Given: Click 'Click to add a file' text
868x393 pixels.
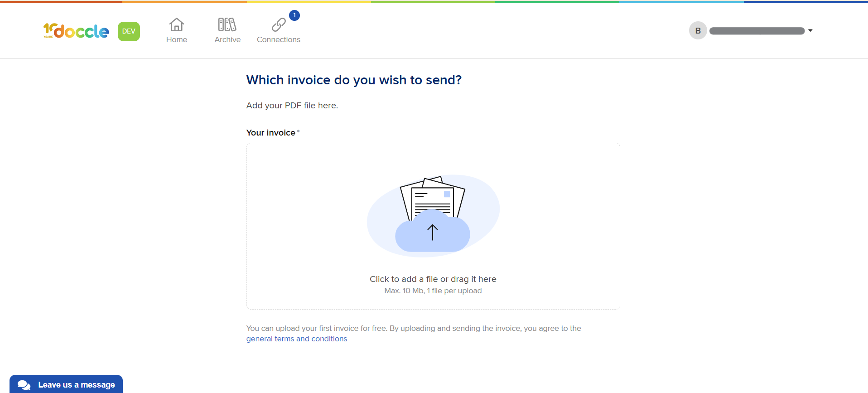Looking at the screenshot, I should pyautogui.click(x=404, y=279).
